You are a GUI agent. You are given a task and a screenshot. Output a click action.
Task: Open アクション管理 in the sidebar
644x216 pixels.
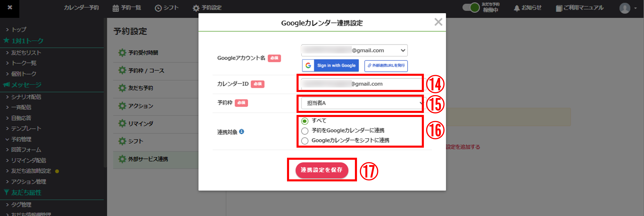click(29, 182)
